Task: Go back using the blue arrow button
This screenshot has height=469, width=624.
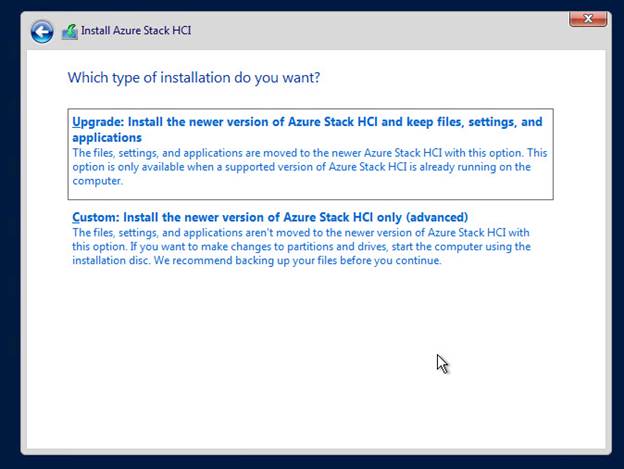Action: click(x=42, y=32)
